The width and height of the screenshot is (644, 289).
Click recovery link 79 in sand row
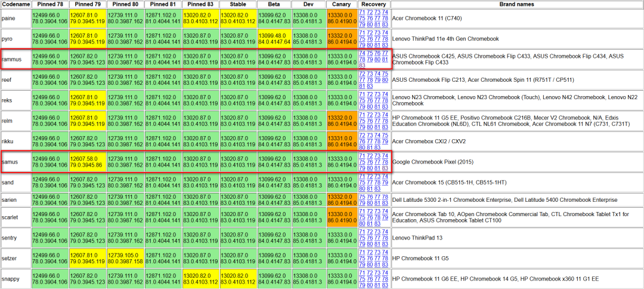[x=385, y=183]
